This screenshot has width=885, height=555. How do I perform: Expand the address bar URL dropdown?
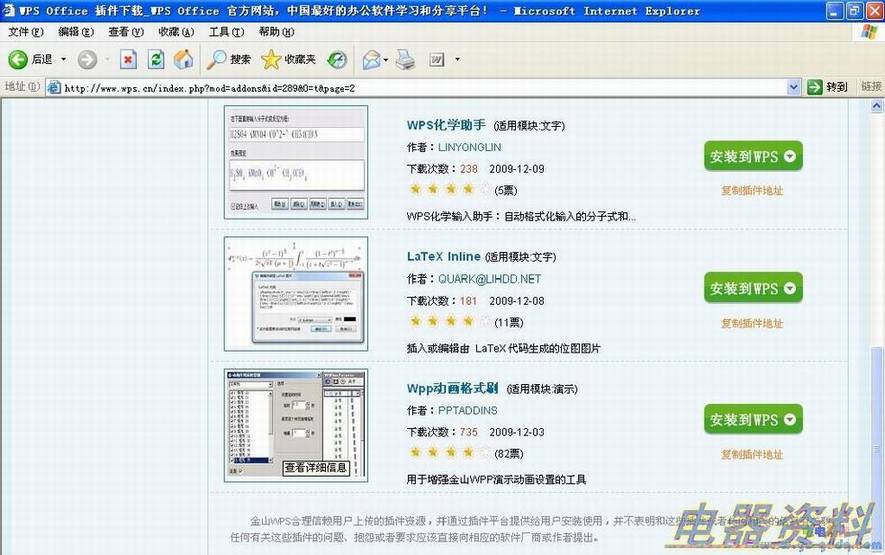click(x=795, y=87)
